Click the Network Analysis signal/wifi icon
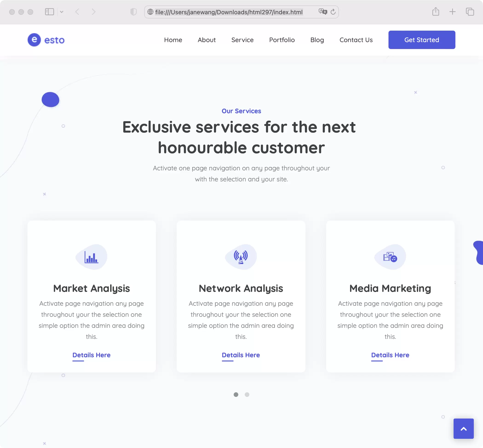 [241, 256]
